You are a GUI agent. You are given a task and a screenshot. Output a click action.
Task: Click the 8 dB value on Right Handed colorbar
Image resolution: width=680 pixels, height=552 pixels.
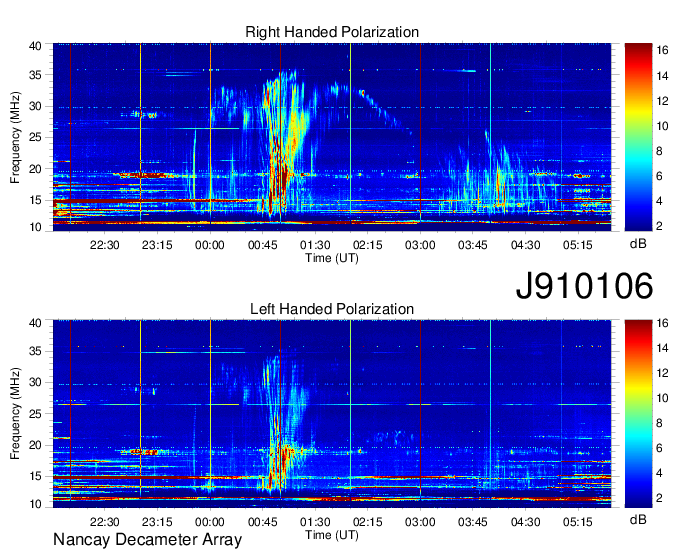[x=659, y=151]
